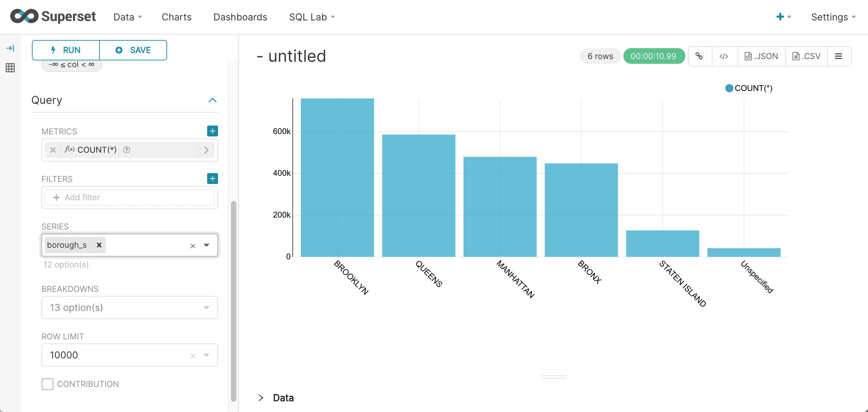Open the Series dropdown arrow

point(206,245)
